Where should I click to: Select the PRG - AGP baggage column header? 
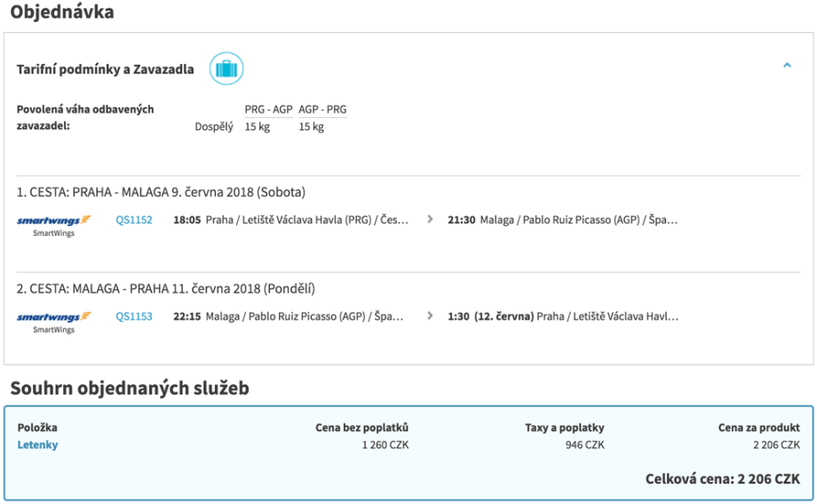(x=268, y=110)
